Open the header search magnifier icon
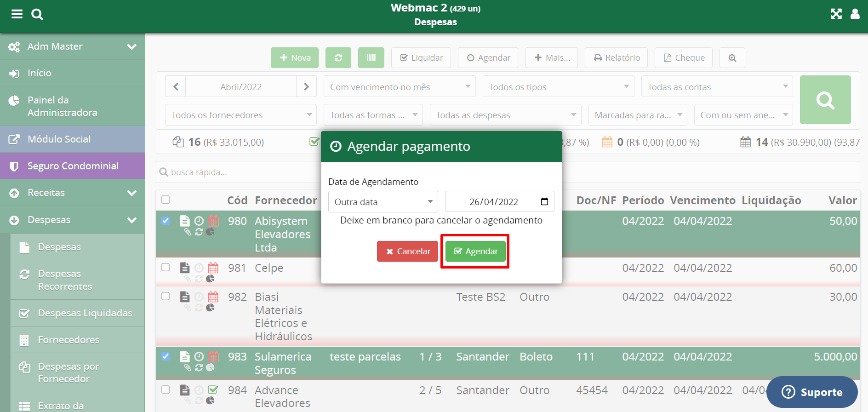 [x=37, y=14]
